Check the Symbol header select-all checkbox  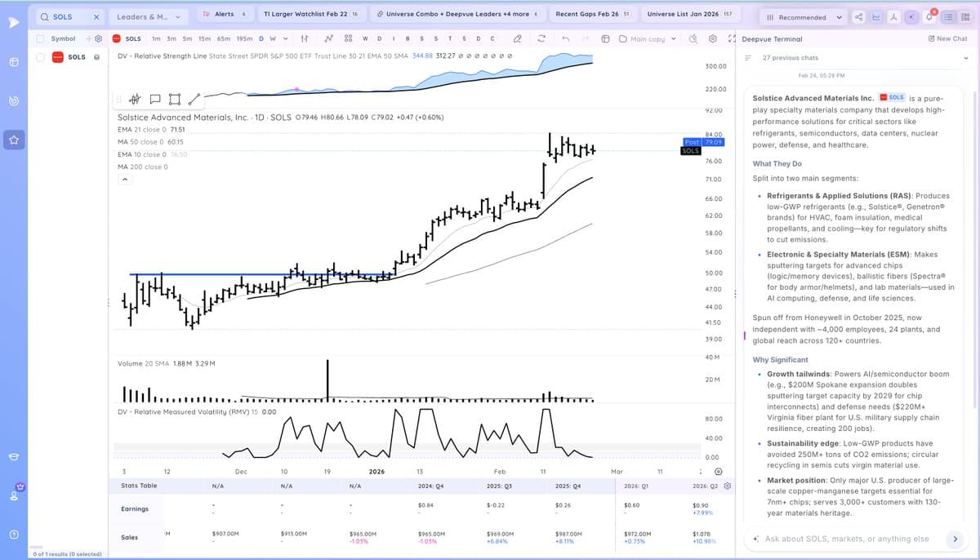click(41, 38)
